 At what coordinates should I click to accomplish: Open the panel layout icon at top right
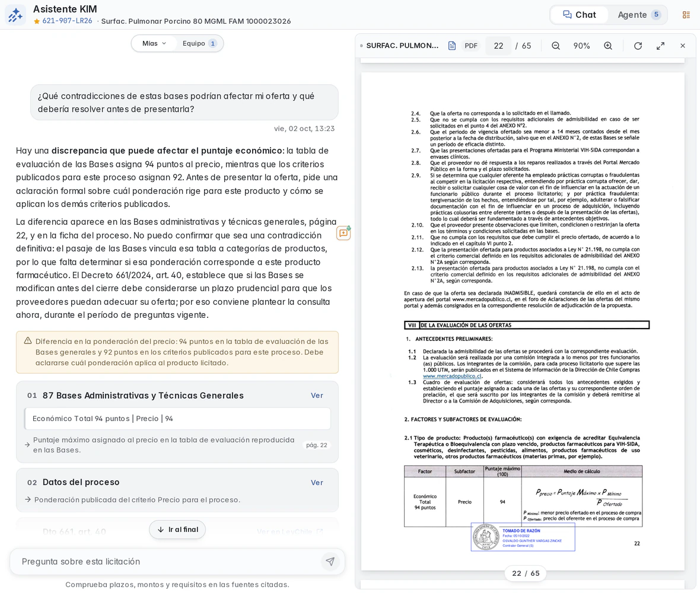(x=686, y=15)
